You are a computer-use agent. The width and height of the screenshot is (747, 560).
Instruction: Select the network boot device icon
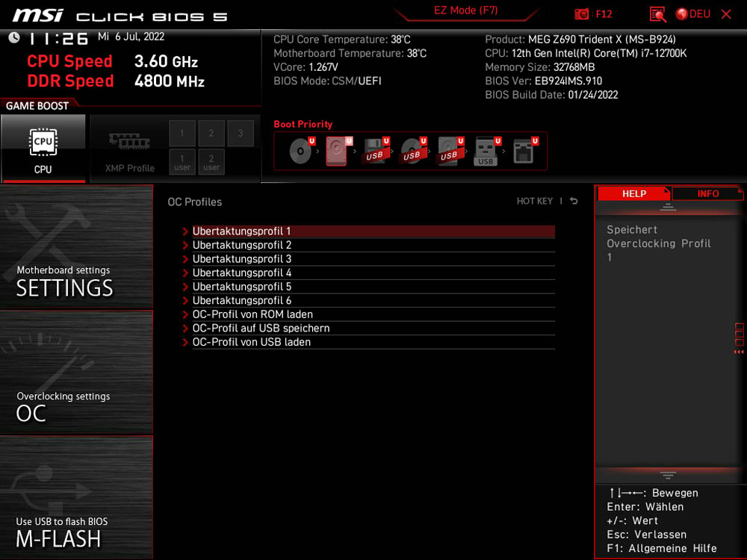click(525, 151)
